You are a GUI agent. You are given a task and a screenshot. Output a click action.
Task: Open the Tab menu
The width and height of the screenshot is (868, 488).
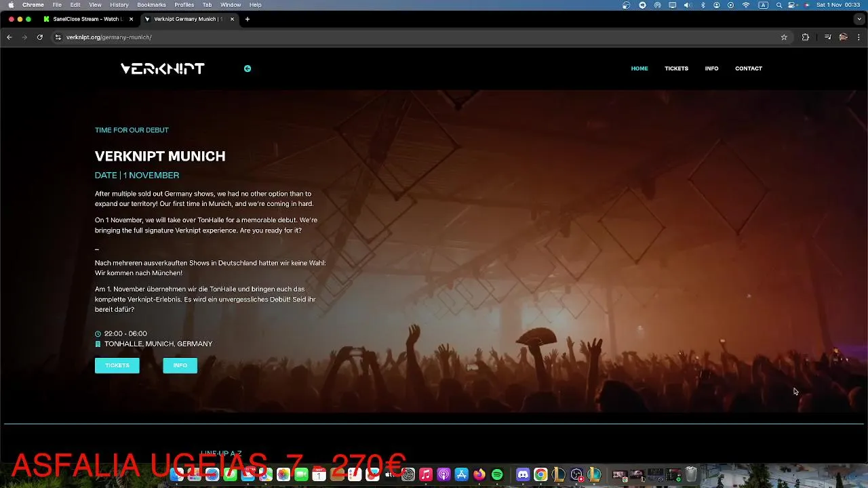(x=208, y=5)
